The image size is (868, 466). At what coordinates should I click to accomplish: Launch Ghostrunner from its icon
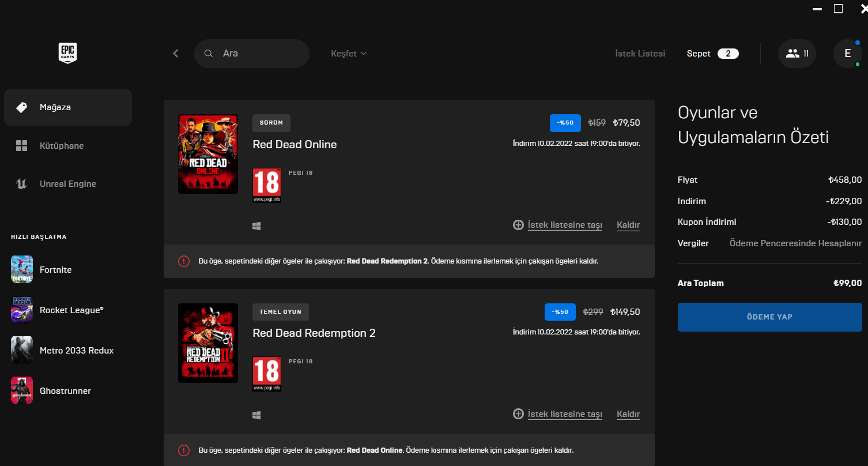pos(22,390)
